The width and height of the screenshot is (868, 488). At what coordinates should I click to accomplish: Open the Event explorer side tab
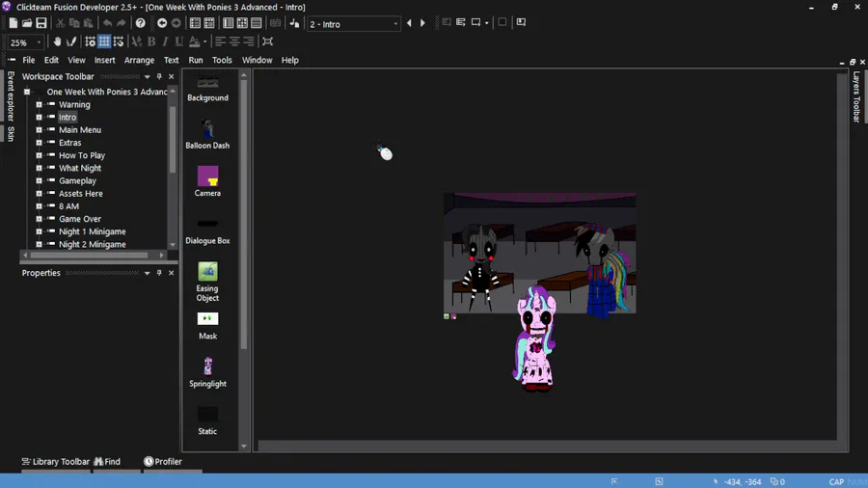(x=11, y=95)
